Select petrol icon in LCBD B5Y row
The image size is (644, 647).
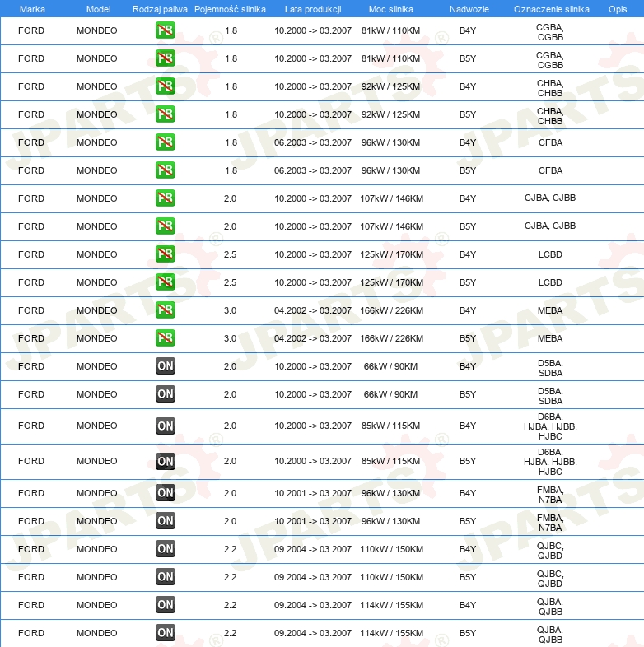pyautogui.click(x=166, y=282)
